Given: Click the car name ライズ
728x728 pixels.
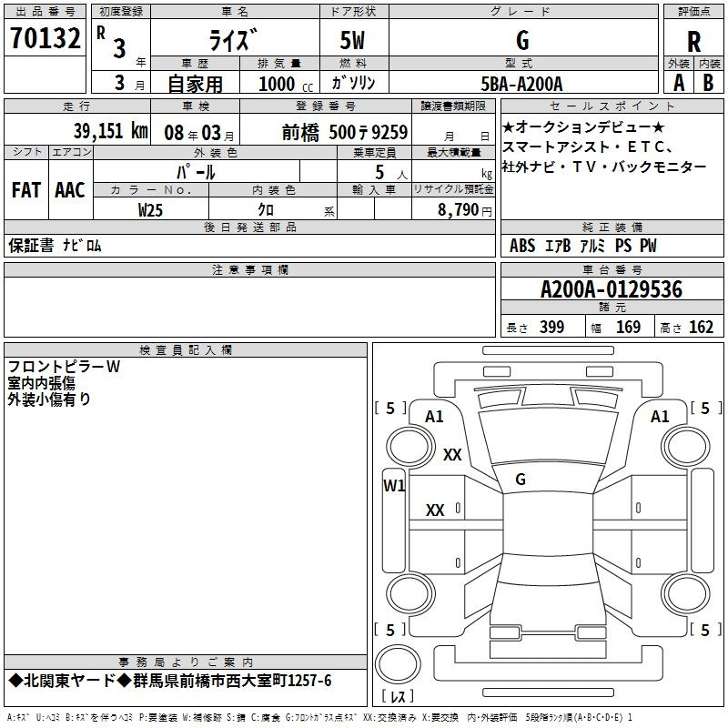Looking at the screenshot, I should point(232,41).
